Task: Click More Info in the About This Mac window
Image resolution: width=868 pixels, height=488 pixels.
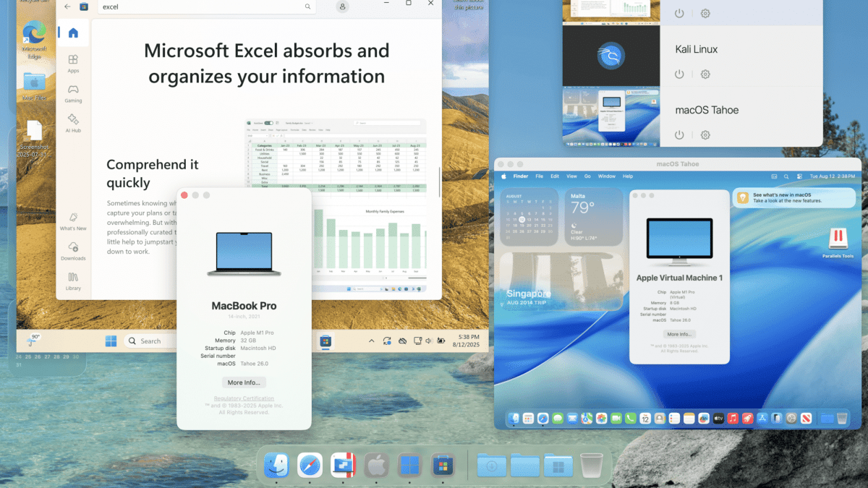Action: point(244,382)
